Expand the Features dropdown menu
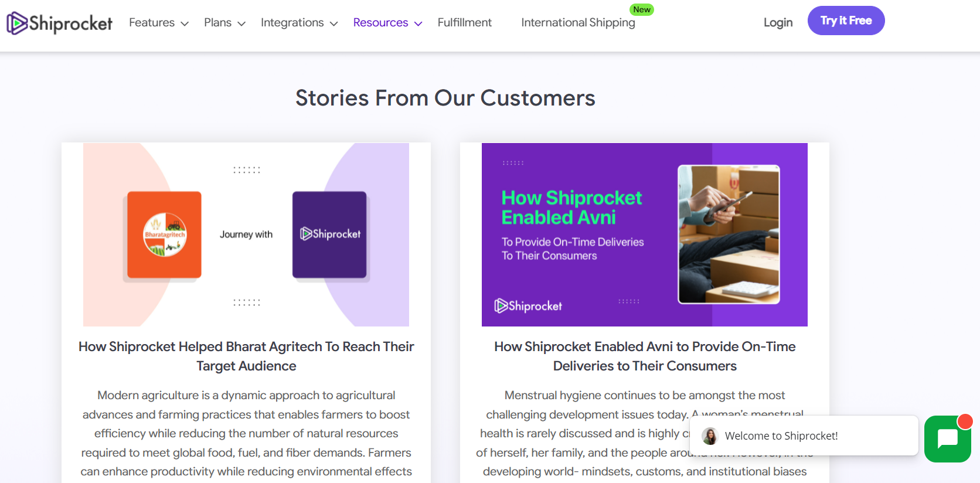This screenshot has width=980, height=483. [x=158, y=23]
